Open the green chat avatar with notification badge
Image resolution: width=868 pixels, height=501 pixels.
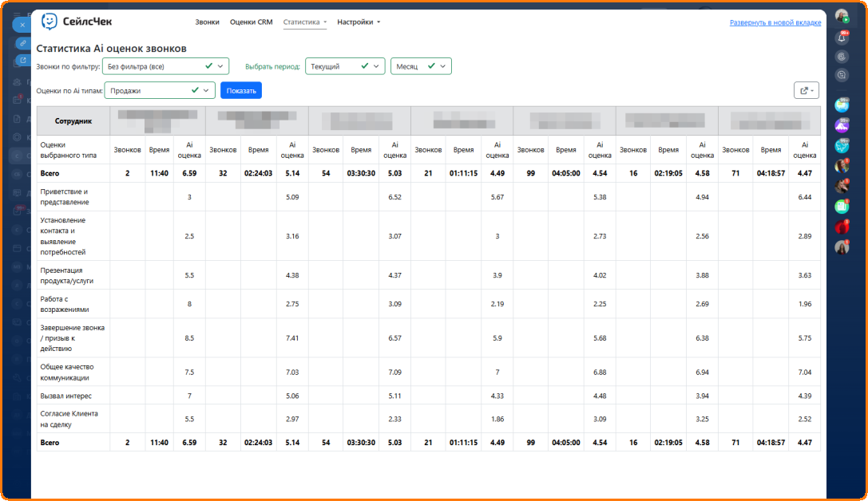pos(842,206)
